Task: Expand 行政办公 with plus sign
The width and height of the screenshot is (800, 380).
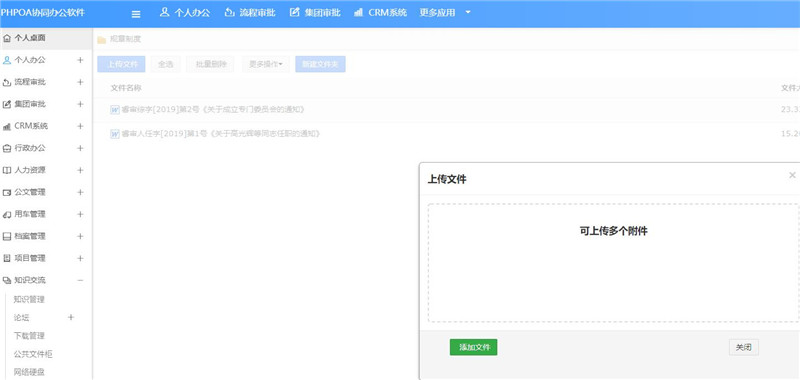Action: pyautogui.click(x=80, y=148)
